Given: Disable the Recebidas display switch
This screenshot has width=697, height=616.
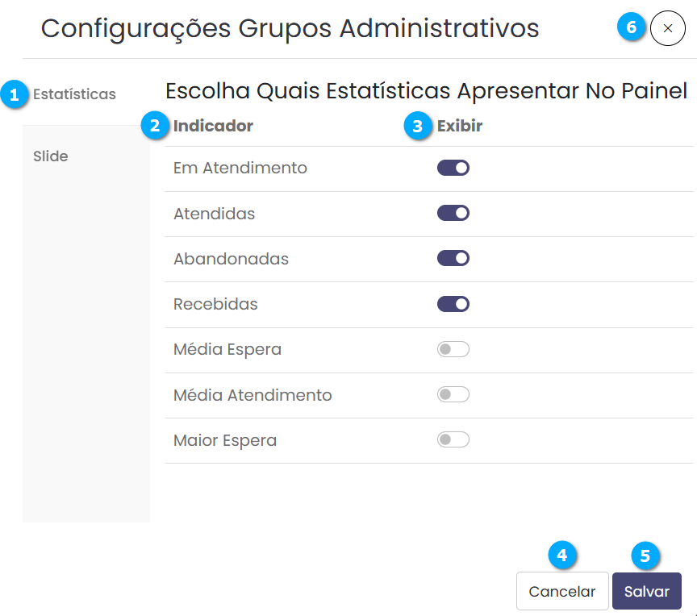Looking at the screenshot, I should pyautogui.click(x=453, y=304).
